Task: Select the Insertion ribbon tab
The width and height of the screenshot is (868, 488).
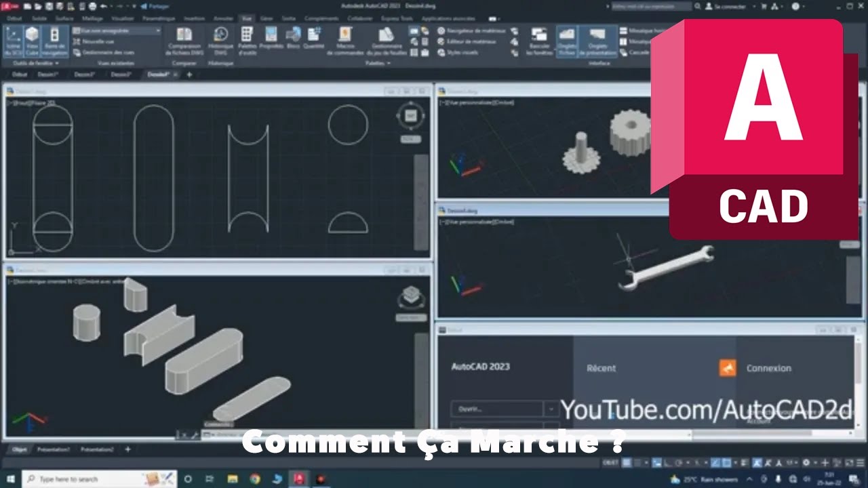Action: tap(194, 18)
